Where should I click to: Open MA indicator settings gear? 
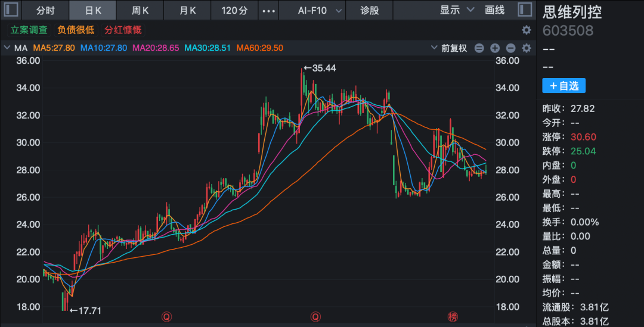[526, 48]
